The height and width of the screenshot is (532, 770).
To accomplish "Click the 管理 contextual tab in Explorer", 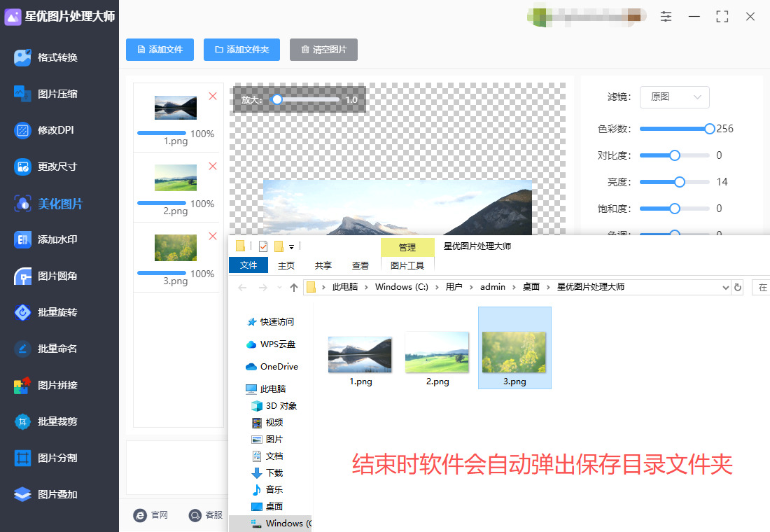I will 407,247.
